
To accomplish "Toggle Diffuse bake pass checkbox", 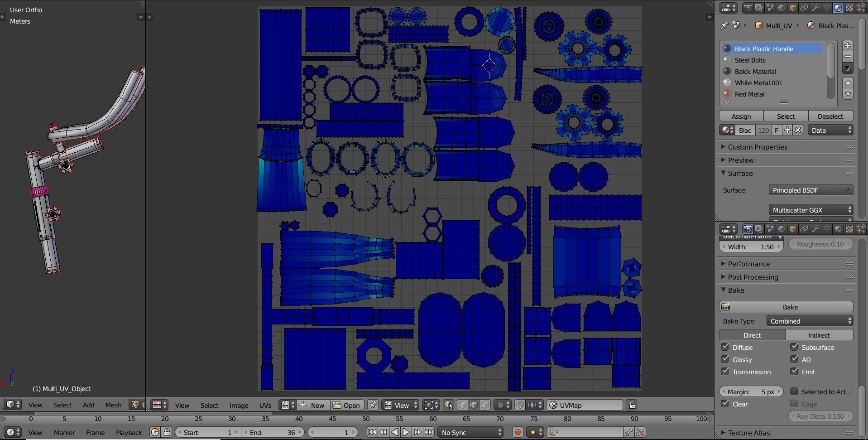I will (725, 347).
